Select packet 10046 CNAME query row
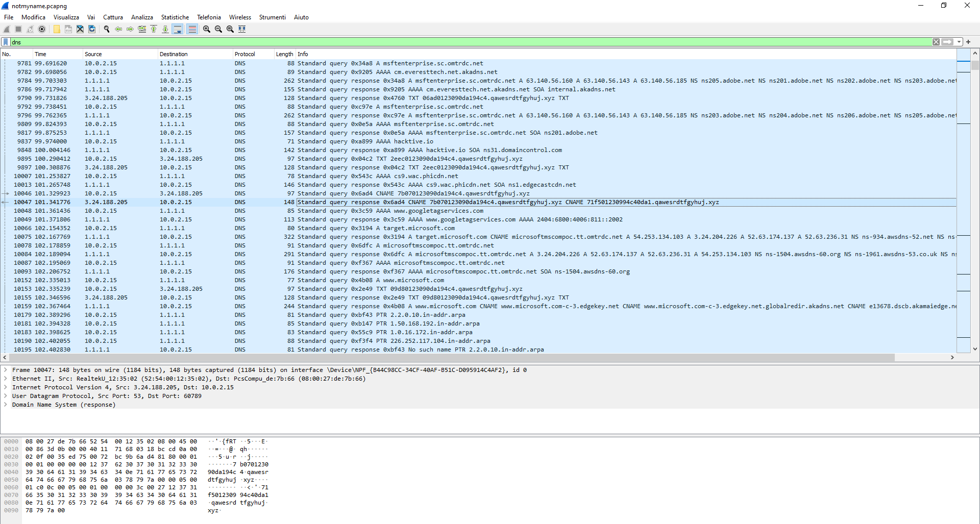Screen dimensions: 980x524 [x=478, y=193]
